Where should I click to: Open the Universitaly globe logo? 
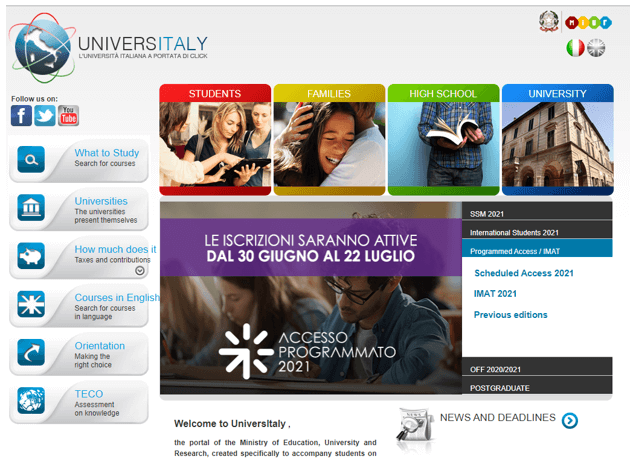point(42,47)
